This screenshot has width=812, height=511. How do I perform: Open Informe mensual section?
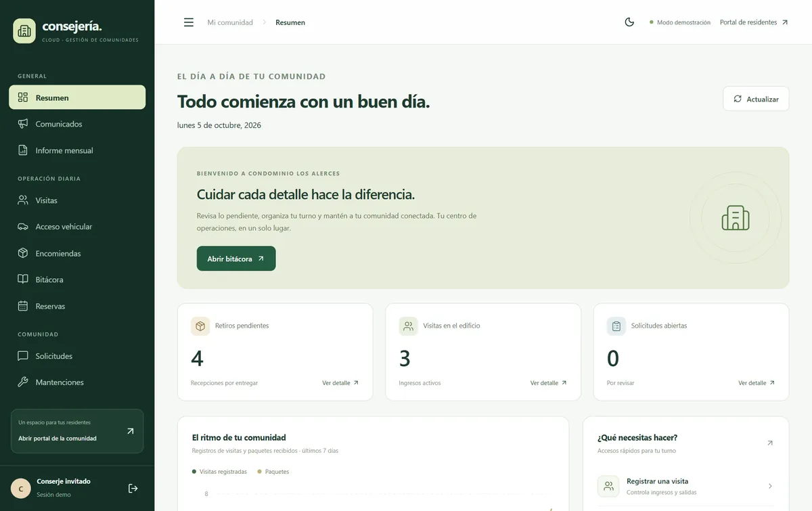pyautogui.click(x=77, y=150)
